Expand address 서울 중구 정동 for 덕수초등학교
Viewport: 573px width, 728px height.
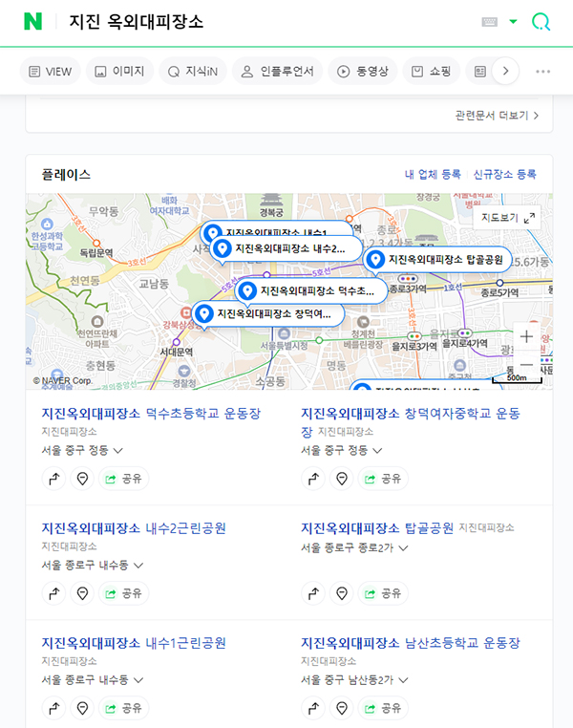click(x=82, y=450)
